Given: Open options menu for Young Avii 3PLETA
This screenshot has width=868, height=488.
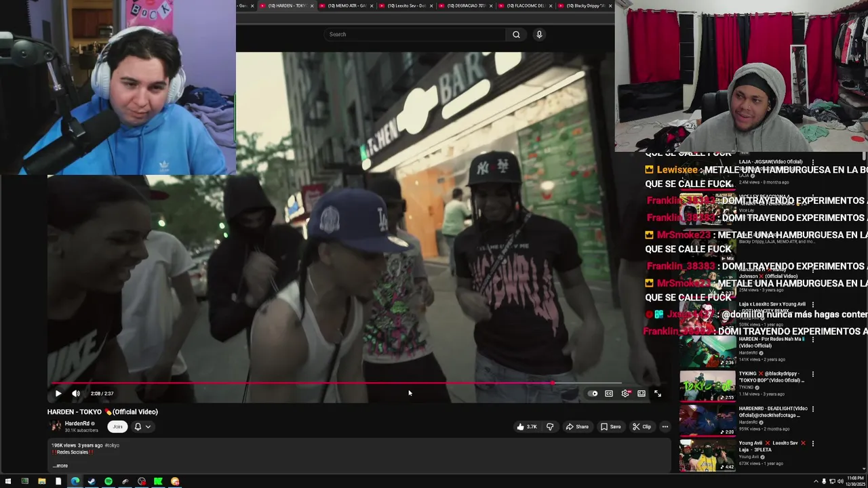Looking at the screenshot, I should coord(812,444).
